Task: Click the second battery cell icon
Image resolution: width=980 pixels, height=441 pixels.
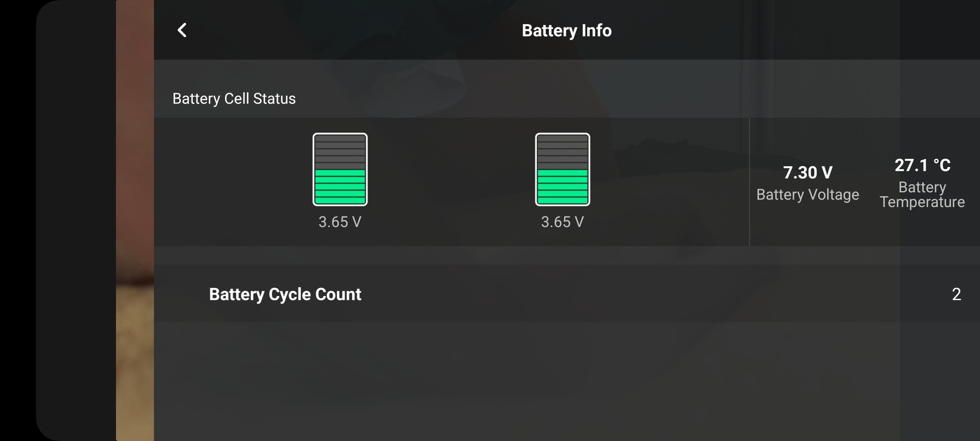Action: pos(562,169)
